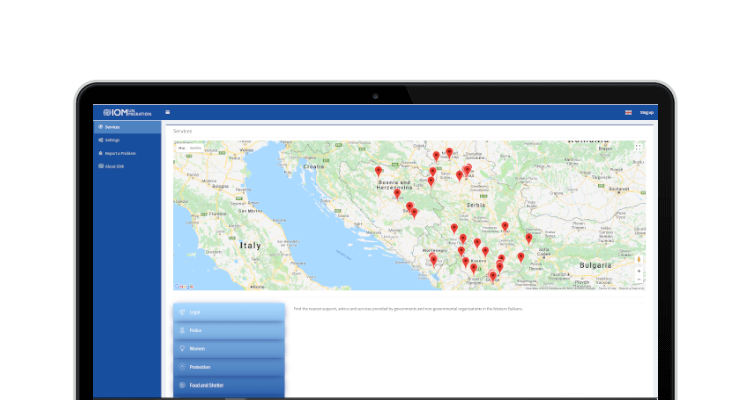The height and width of the screenshot is (400, 750).
Task: Switch the map to Satellite view
Action: coord(196,148)
